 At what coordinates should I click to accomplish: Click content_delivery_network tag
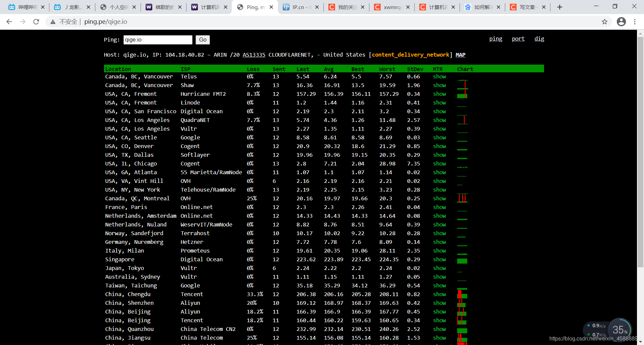[411, 55]
